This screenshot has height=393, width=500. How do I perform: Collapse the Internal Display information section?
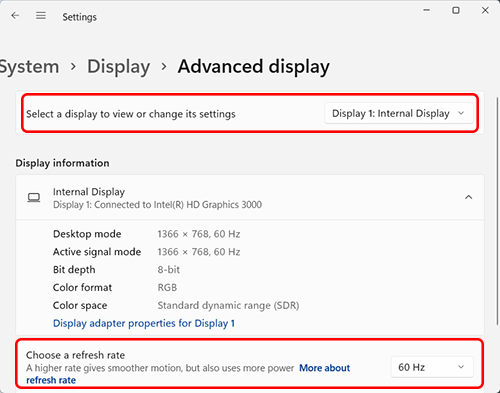click(x=468, y=197)
